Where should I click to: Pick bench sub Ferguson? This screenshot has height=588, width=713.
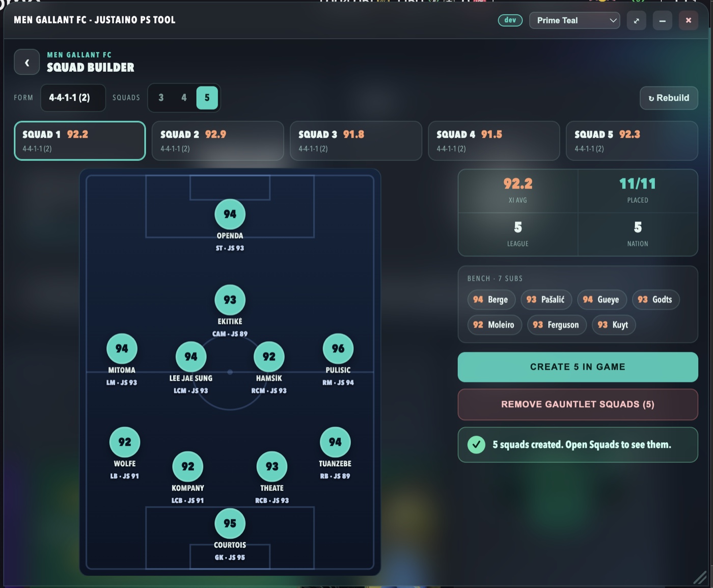click(557, 325)
